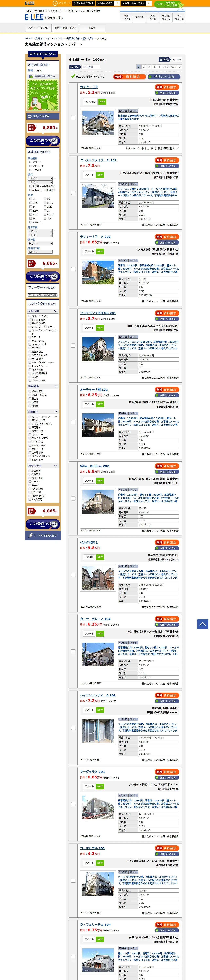Image resolution: width=210 pixels, height=980 pixels.
Task: Click 資料請求 on オーチャード桐 102 listing
Action: (x=167, y=390)
